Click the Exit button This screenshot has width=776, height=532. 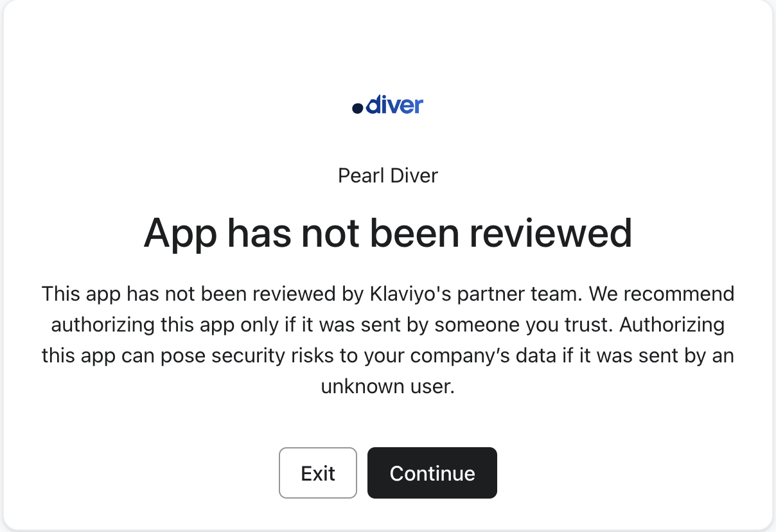coord(318,473)
